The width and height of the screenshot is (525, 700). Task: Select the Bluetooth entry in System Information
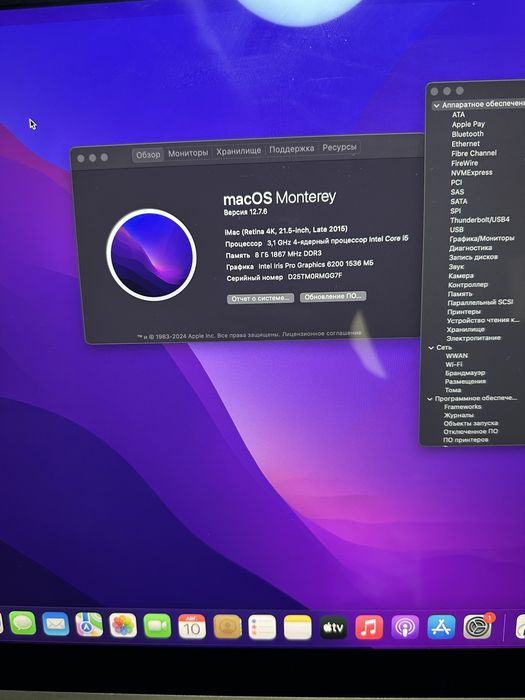pyautogui.click(x=467, y=134)
